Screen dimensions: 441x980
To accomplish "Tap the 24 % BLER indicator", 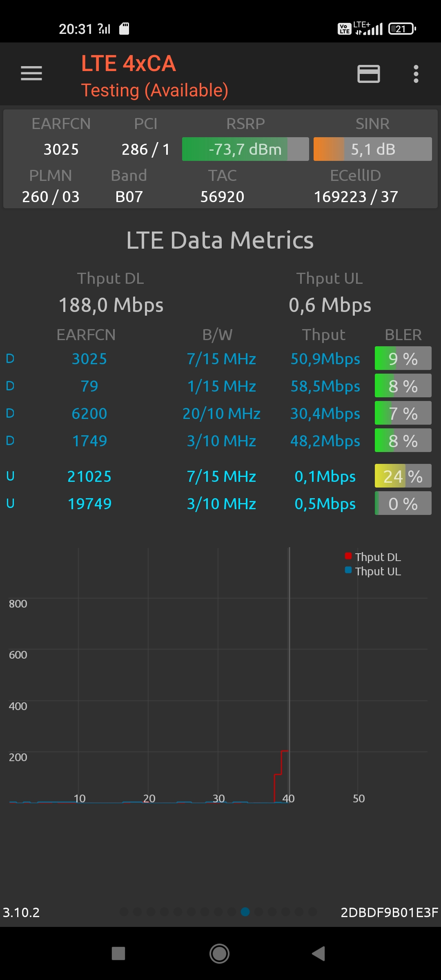I will click(x=403, y=476).
